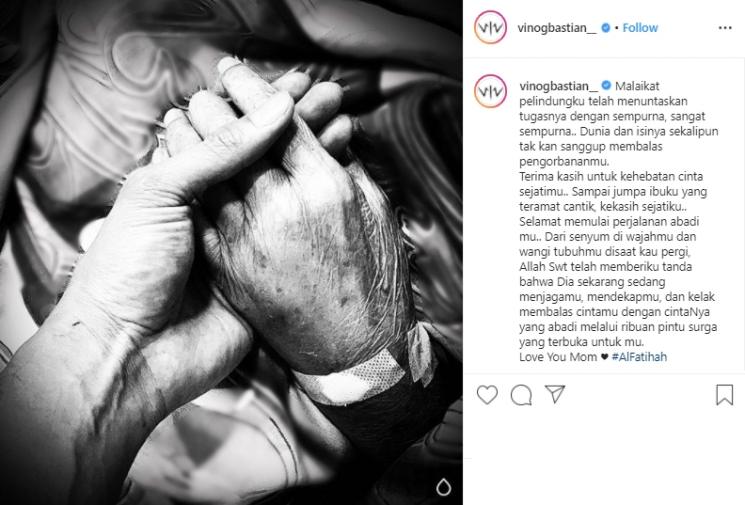This screenshot has height=505, width=745.
Task: Share the post using the paper plane icon
Action: click(x=555, y=394)
